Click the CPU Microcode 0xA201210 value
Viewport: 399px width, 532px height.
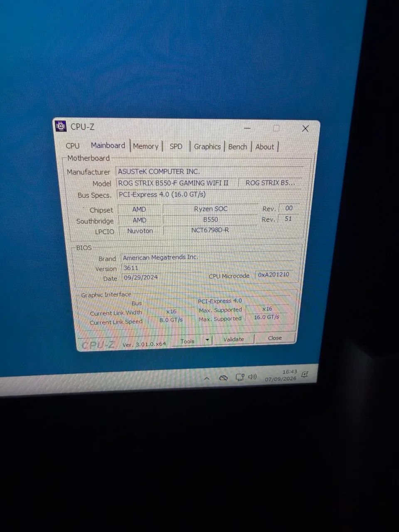tap(273, 274)
